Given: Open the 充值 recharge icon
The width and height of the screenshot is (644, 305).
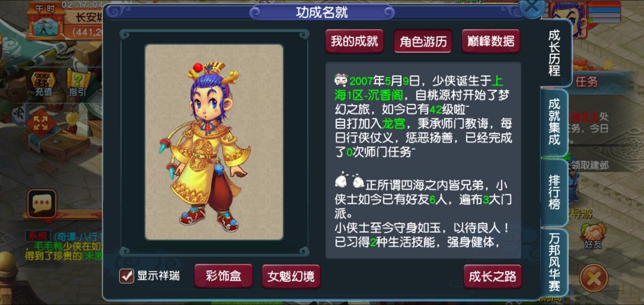Looking at the screenshot, I should 43,84.
